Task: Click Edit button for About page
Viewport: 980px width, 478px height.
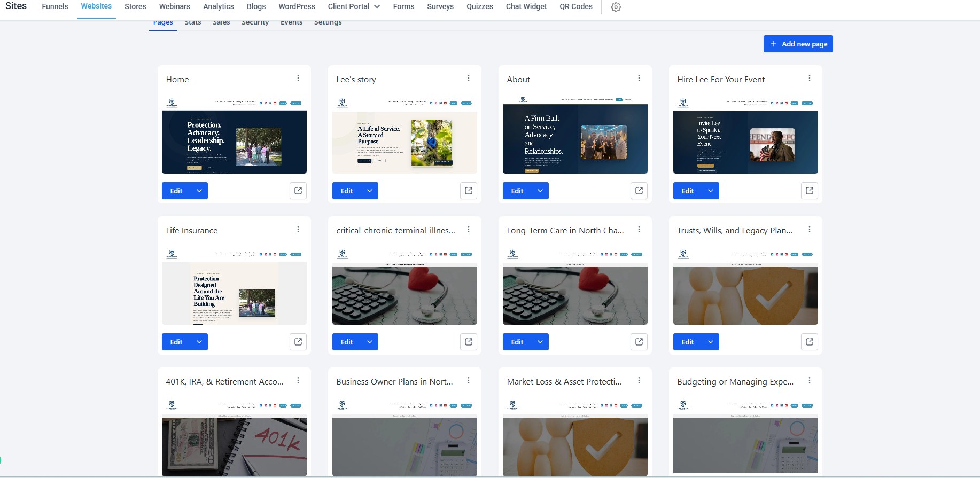Action: 517,191
